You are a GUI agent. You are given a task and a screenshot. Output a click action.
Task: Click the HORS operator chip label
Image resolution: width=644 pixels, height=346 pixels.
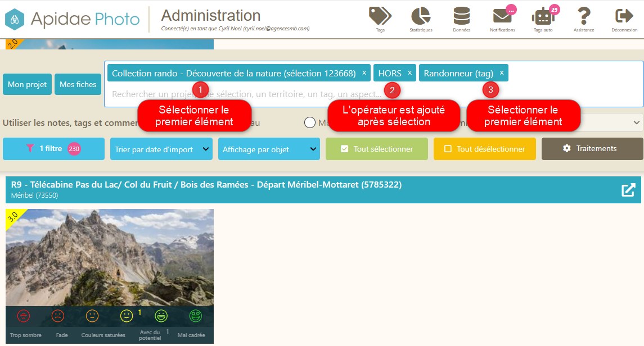click(x=390, y=73)
